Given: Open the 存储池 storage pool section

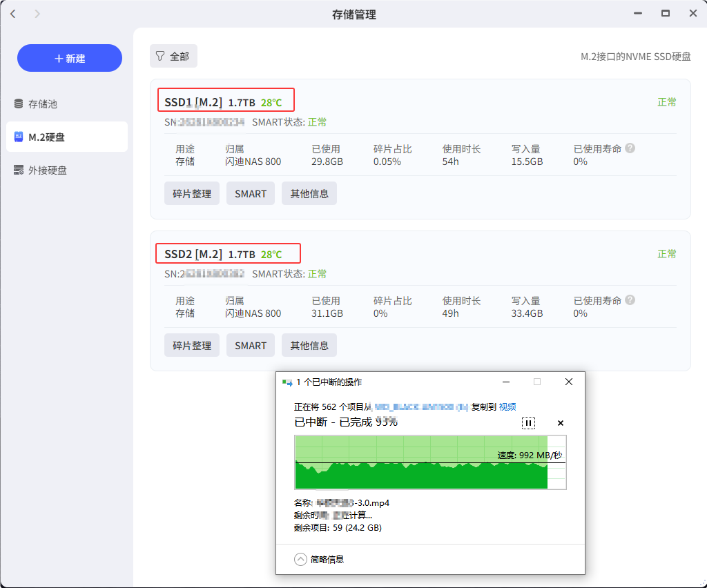Looking at the screenshot, I should click(42, 104).
